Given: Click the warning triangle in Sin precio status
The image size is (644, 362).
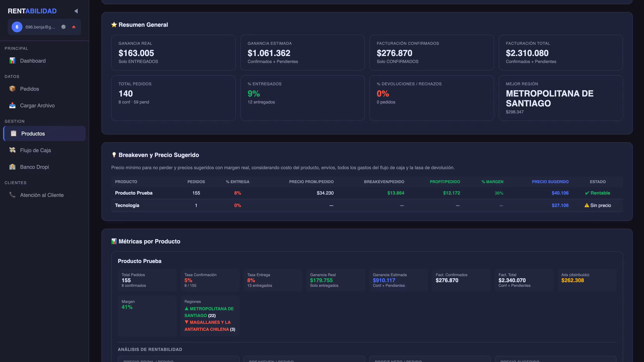Looking at the screenshot, I should point(586,205).
